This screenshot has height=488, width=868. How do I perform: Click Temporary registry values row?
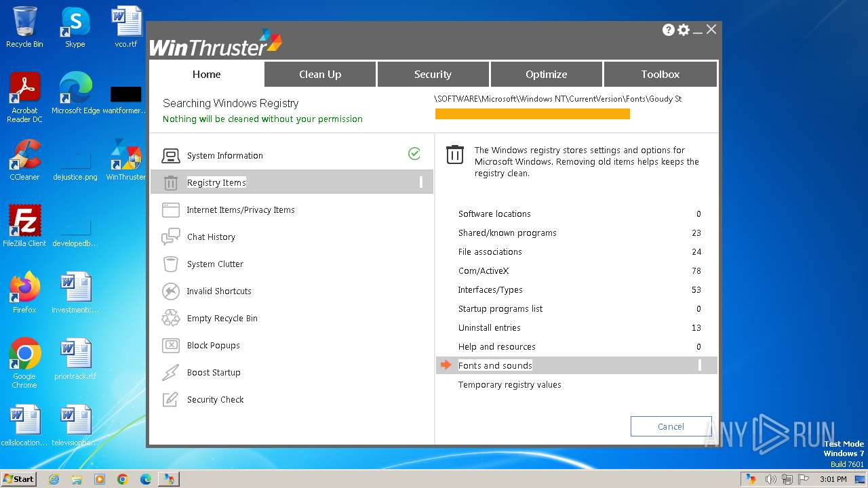[576, 385]
